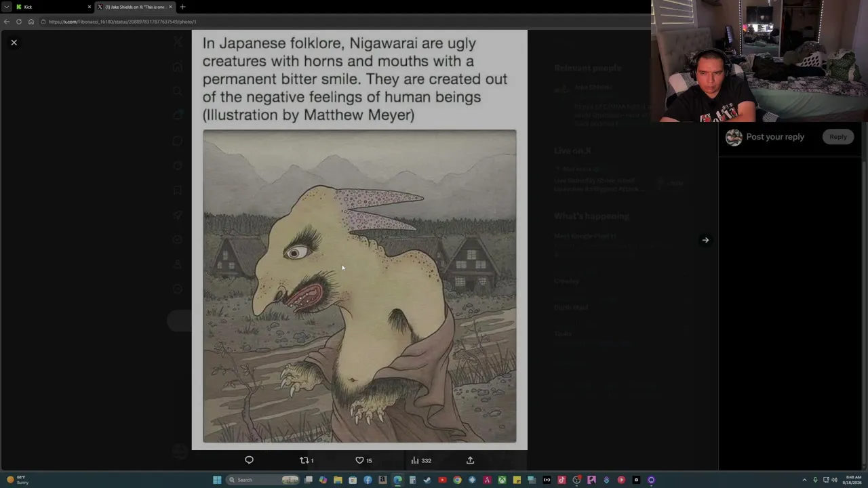Open Task View from the taskbar
The image size is (868, 488).
[x=309, y=480]
